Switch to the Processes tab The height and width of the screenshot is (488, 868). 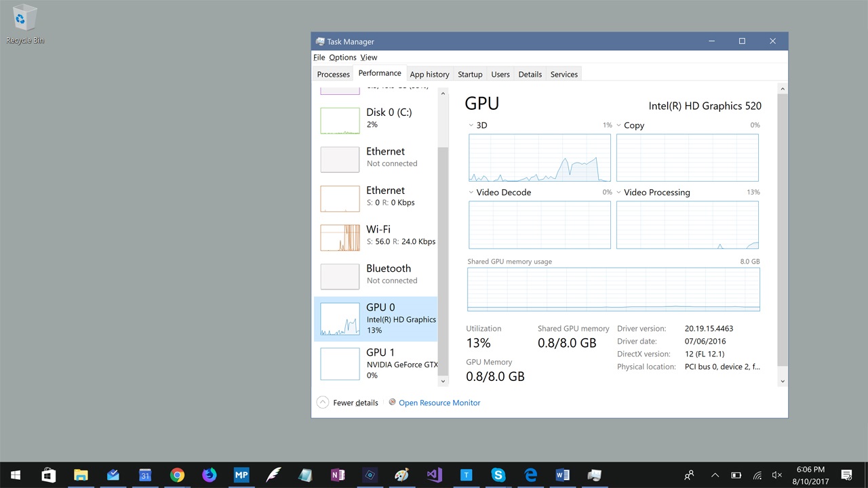click(333, 74)
